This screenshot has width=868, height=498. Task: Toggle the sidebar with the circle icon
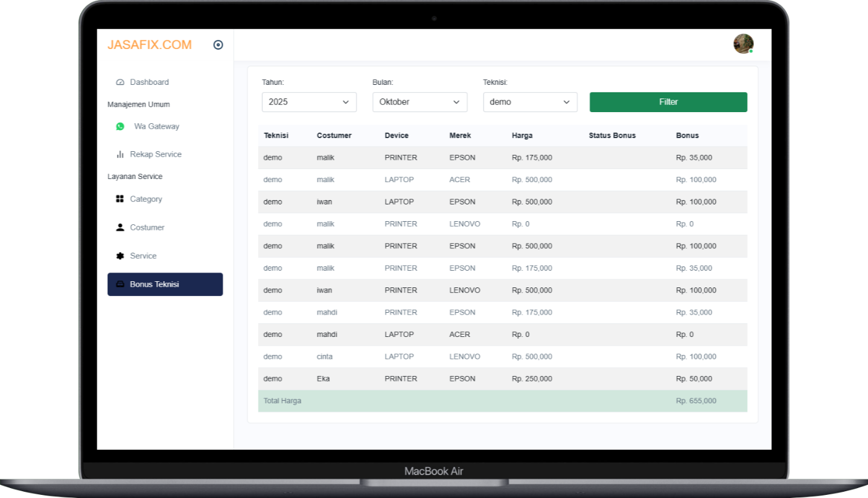click(218, 45)
